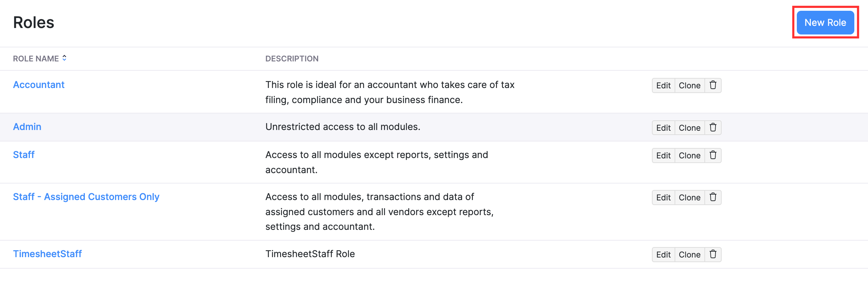Edit the Accountant role
868x283 pixels.
tap(663, 85)
